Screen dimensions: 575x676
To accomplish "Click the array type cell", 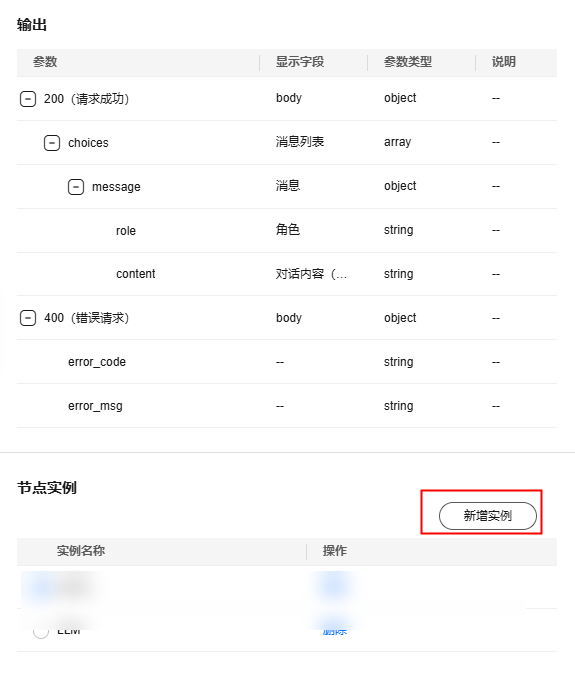I will [397, 142].
